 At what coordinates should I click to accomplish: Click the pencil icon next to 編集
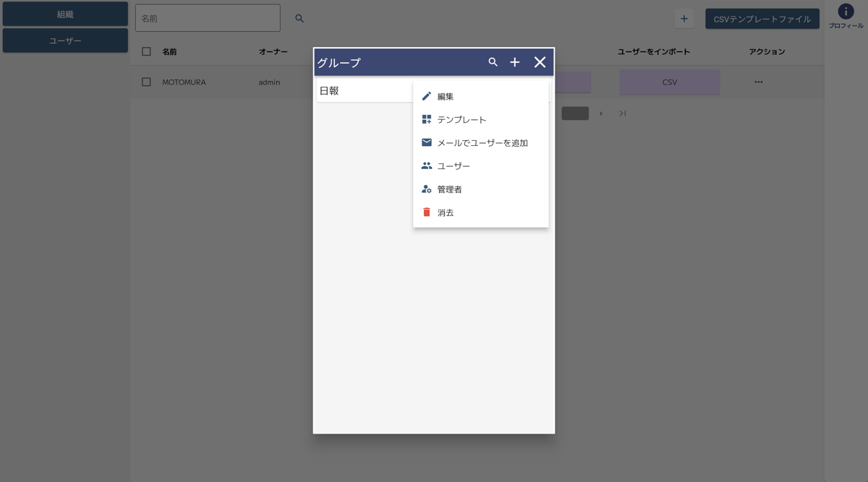[427, 96]
